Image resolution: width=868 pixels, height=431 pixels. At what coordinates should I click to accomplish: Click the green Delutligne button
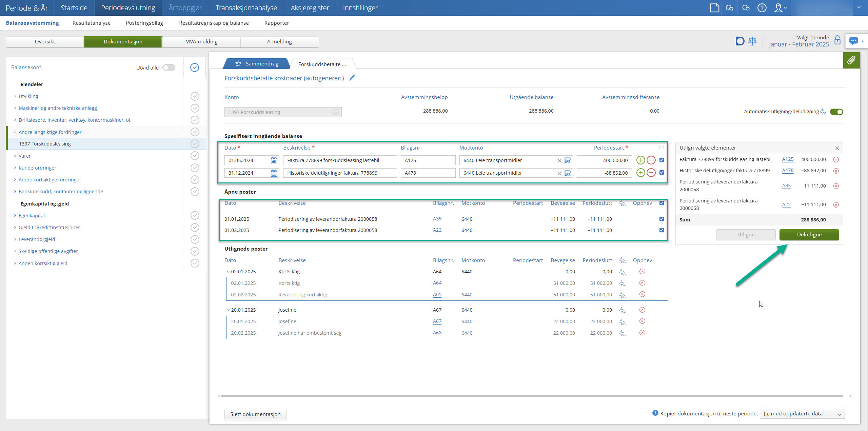[809, 235]
